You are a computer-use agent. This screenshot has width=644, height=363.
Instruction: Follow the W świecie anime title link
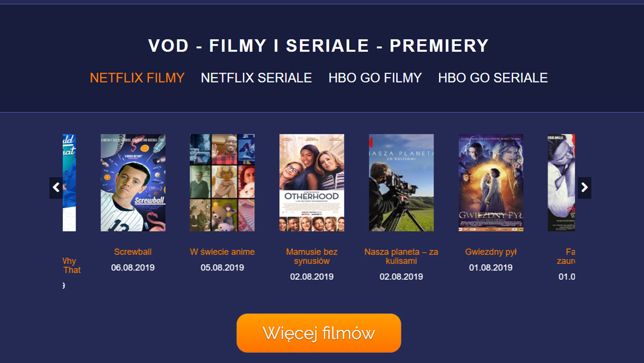click(x=222, y=252)
